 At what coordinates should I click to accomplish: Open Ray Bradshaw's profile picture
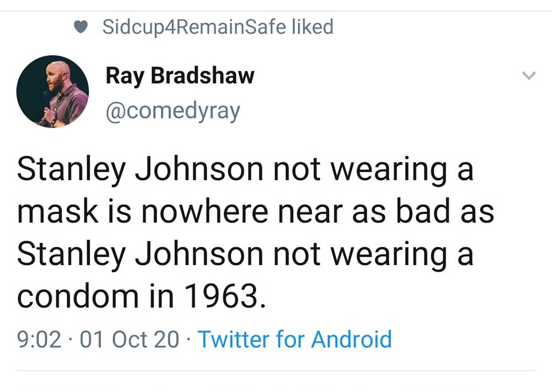[52, 92]
